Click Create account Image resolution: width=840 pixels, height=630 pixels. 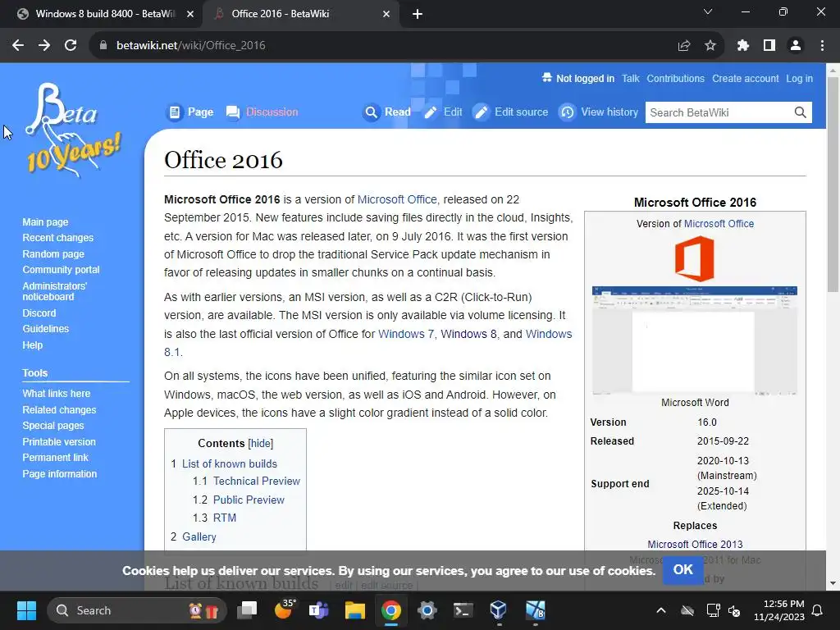click(x=745, y=78)
